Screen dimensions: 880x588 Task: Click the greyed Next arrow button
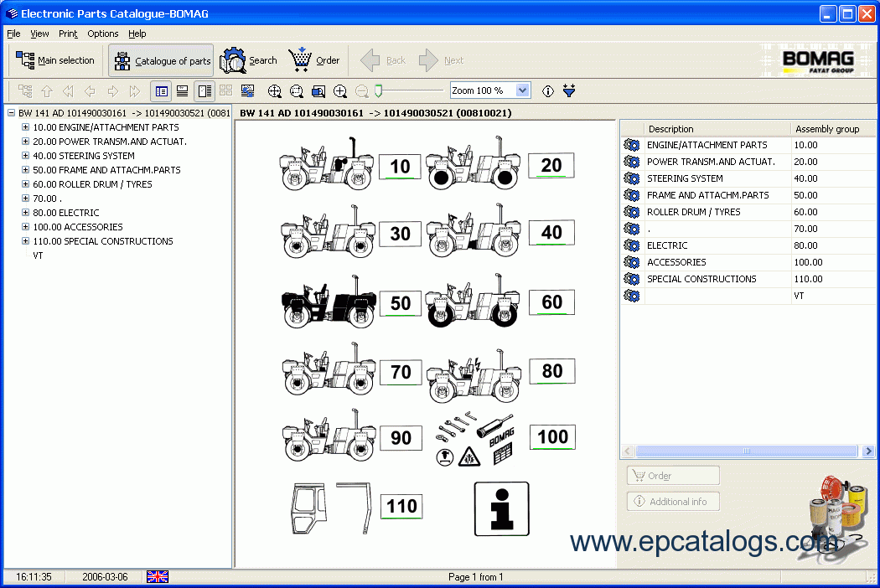(441, 60)
